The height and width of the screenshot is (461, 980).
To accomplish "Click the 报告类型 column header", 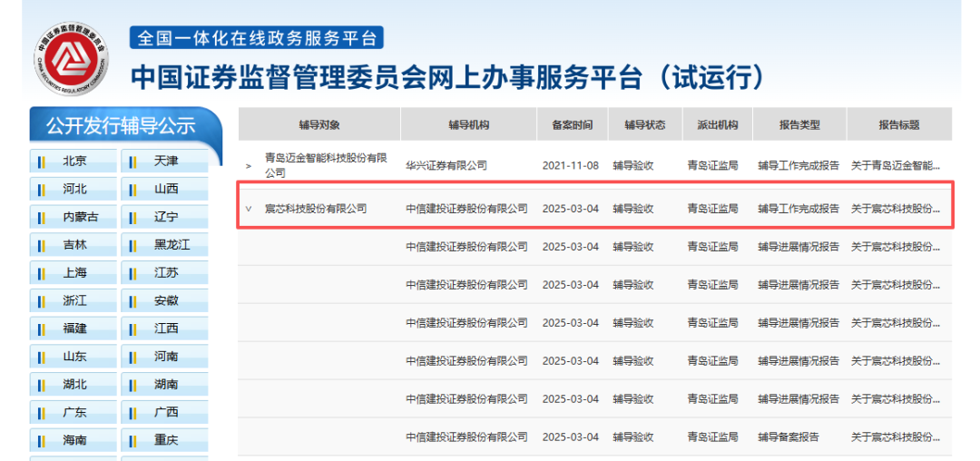I will pyautogui.click(x=799, y=124).
